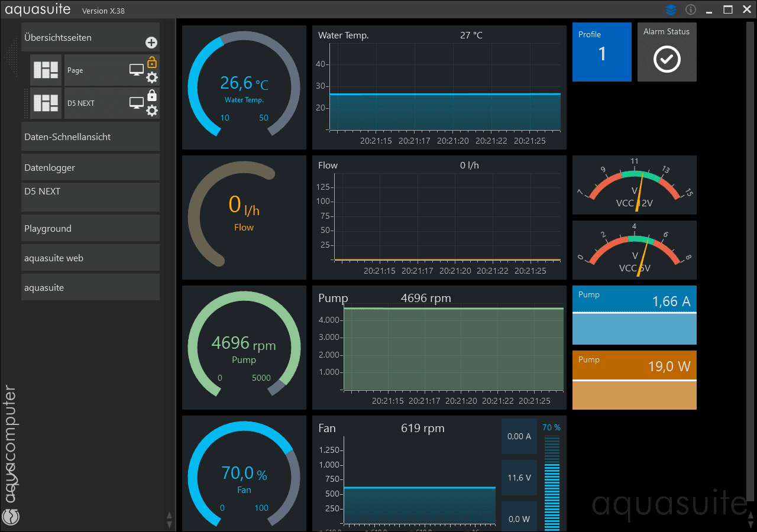Screen dimensions: 757x532
Task: Open the D5 NEXT overview layout thumbnail
Action: [46, 103]
